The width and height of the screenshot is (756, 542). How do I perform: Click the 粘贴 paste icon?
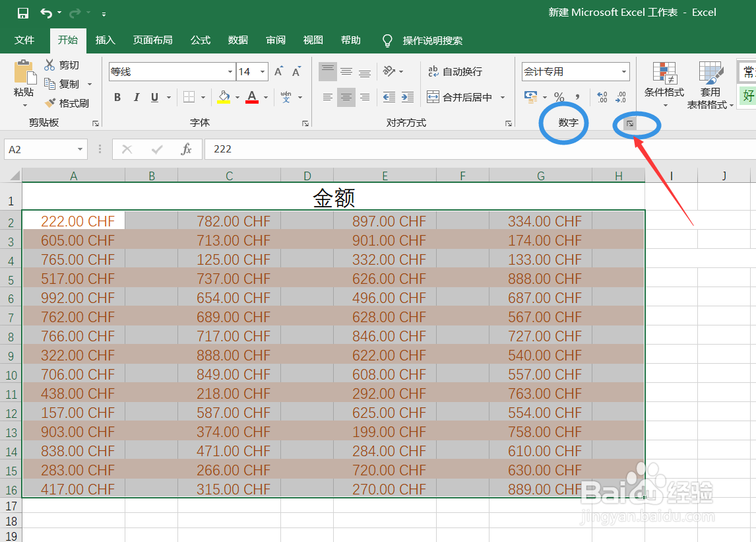(x=24, y=72)
